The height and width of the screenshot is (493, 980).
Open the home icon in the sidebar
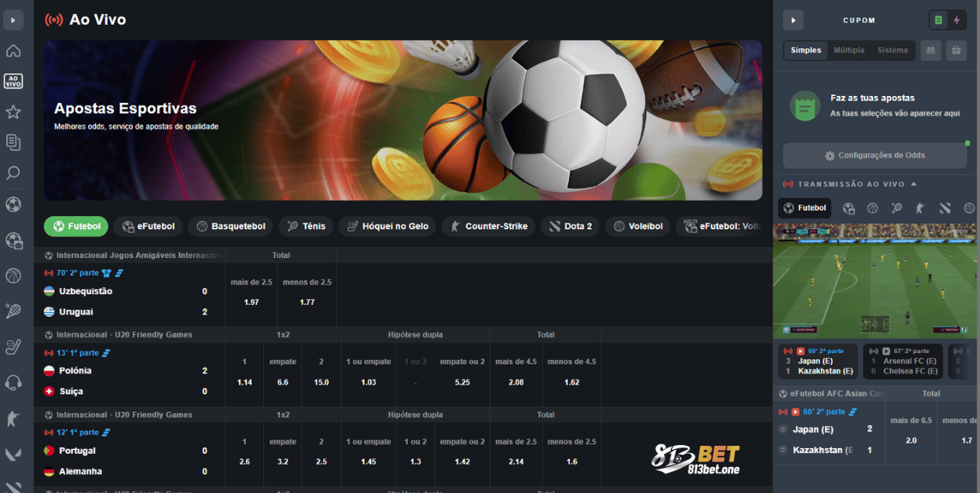tap(13, 51)
